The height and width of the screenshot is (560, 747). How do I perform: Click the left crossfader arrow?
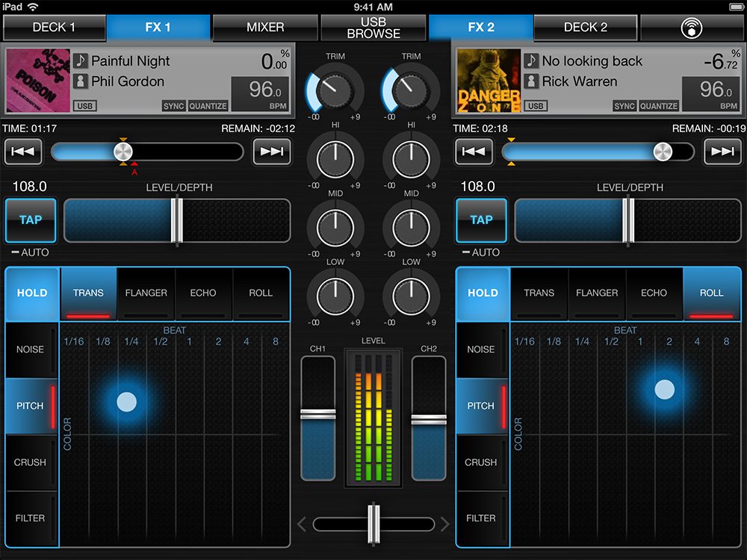point(303,524)
